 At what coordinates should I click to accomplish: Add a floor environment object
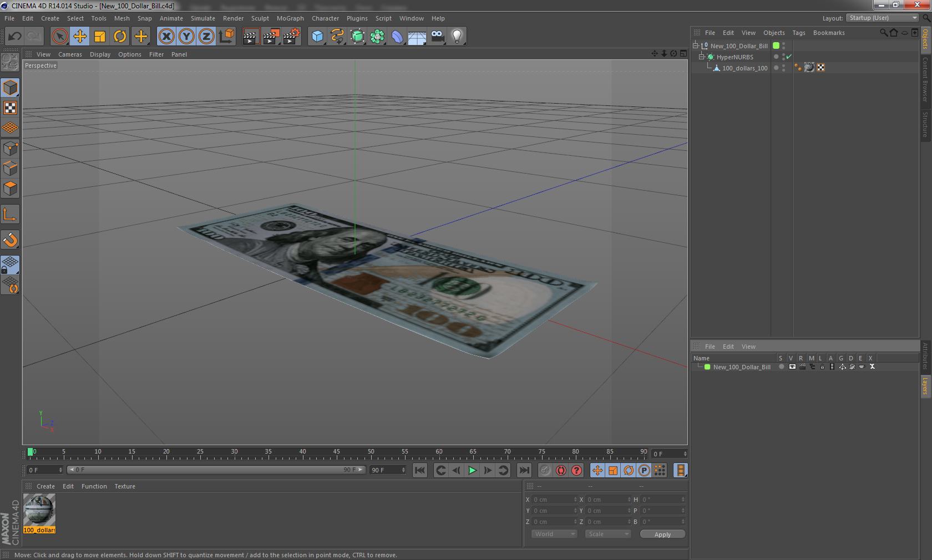(x=417, y=37)
